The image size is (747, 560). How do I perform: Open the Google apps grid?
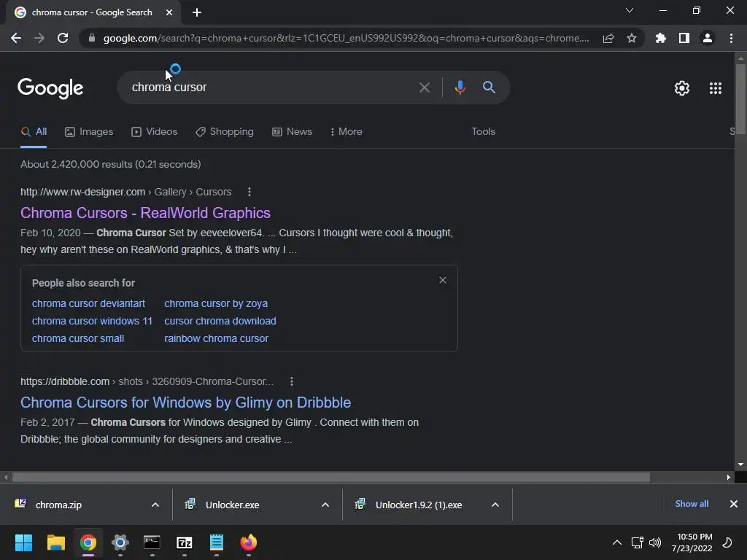[716, 88]
